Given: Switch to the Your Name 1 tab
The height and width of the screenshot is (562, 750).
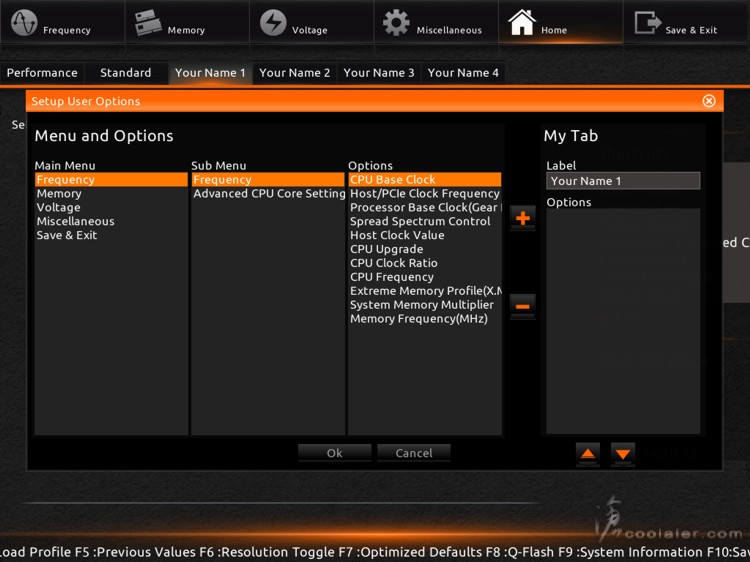Looking at the screenshot, I should (210, 73).
